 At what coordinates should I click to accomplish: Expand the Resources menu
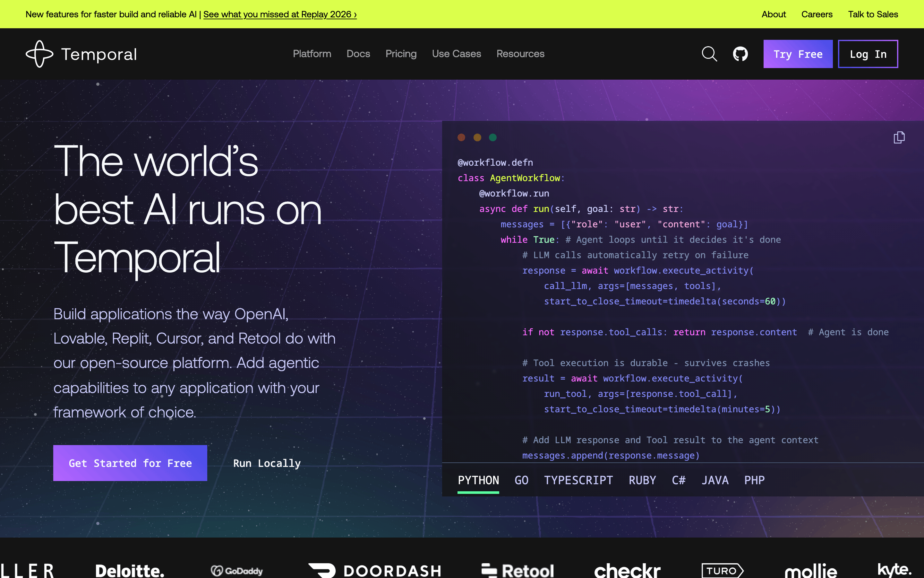520,54
